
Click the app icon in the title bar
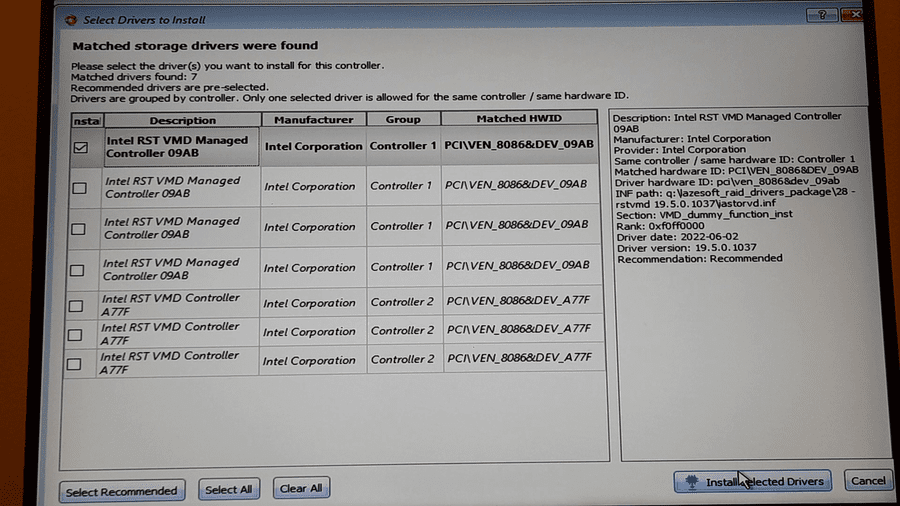click(71, 20)
